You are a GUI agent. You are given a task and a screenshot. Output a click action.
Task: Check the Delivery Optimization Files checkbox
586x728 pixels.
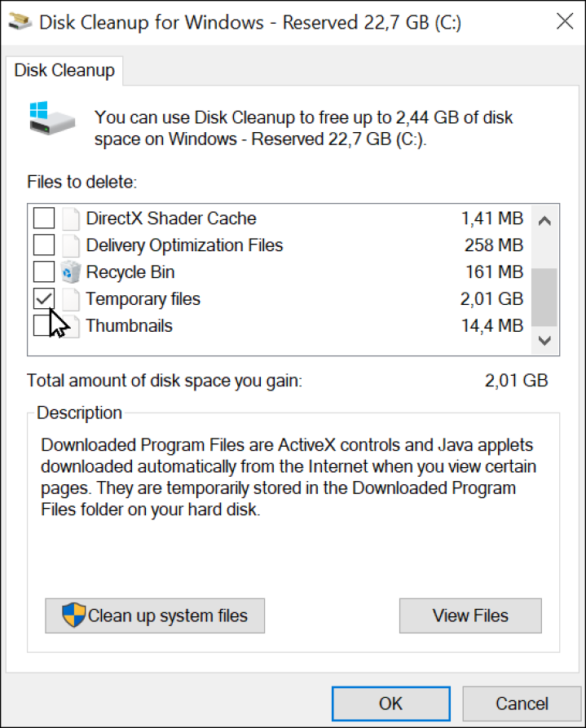coord(44,245)
